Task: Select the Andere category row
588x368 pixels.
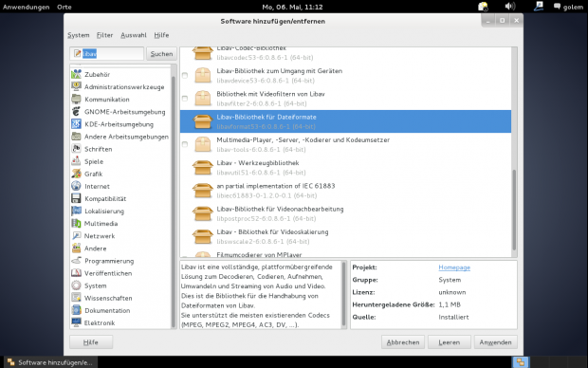Action: pyautogui.click(x=120, y=248)
